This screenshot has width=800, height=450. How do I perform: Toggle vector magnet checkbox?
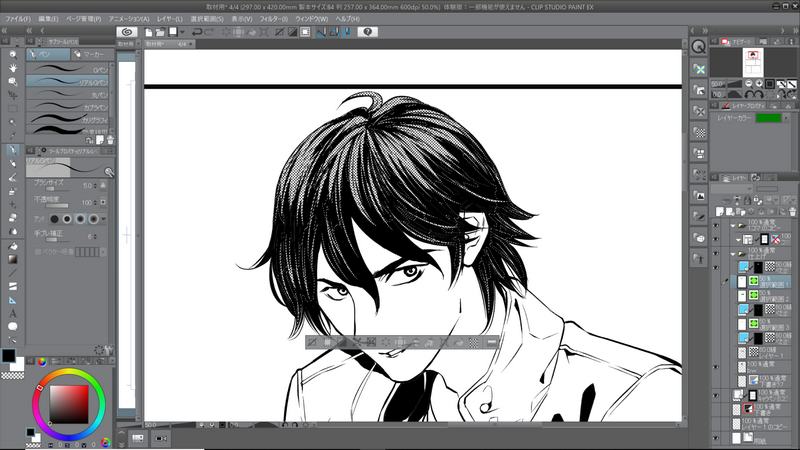click(38, 252)
